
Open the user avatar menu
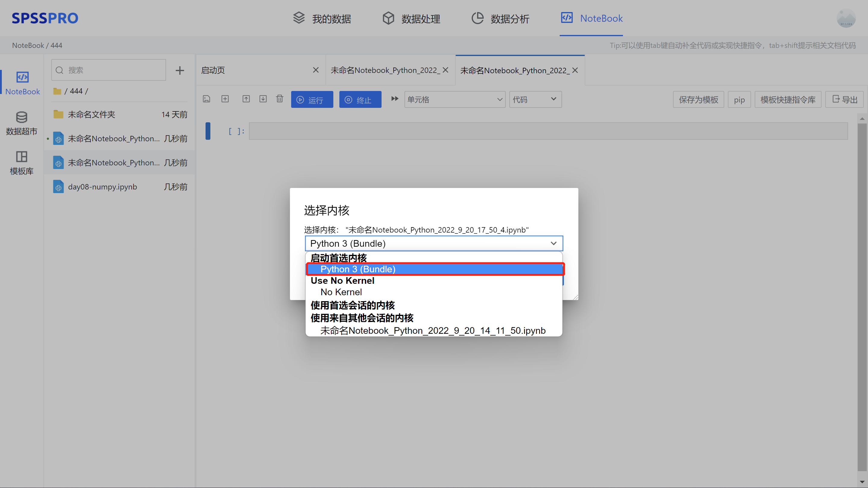[x=846, y=18]
